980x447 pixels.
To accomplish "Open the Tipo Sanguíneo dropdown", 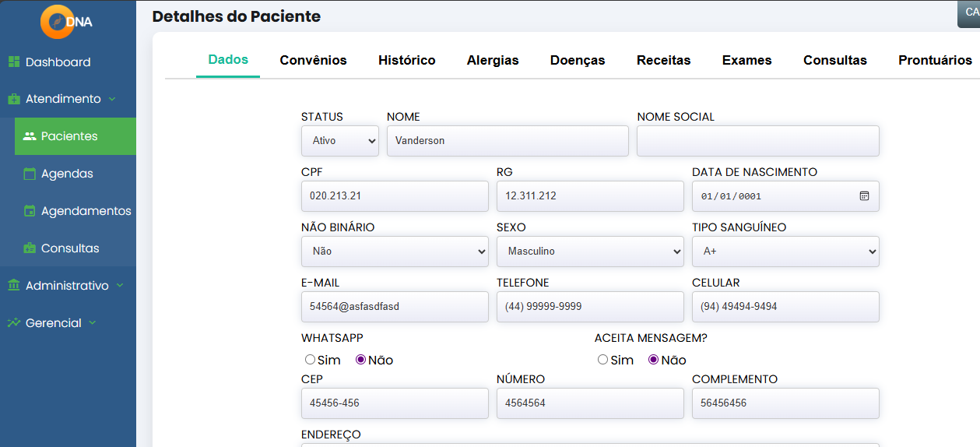I will (785, 252).
